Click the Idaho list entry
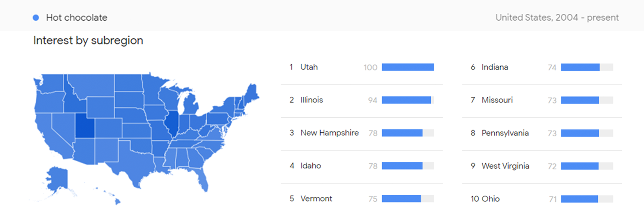The image size is (644, 223). pyautogui.click(x=310, y=166)
